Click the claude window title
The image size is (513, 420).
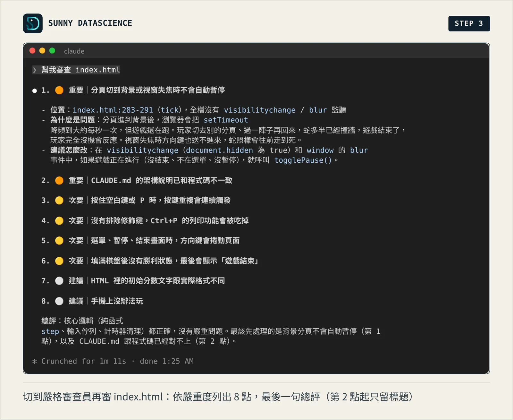pyautogui.click(x=74, y=51)
